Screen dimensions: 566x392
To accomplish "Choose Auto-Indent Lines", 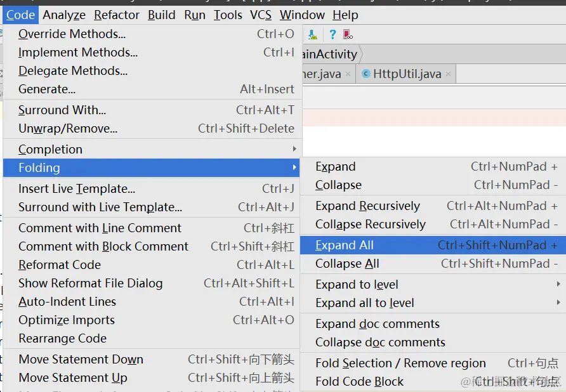I will [152, 302].
